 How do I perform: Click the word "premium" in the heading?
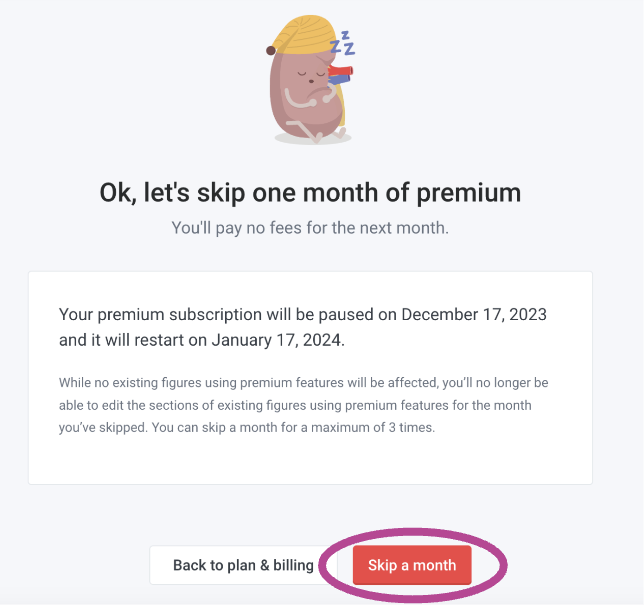click(x=466, y=192)
